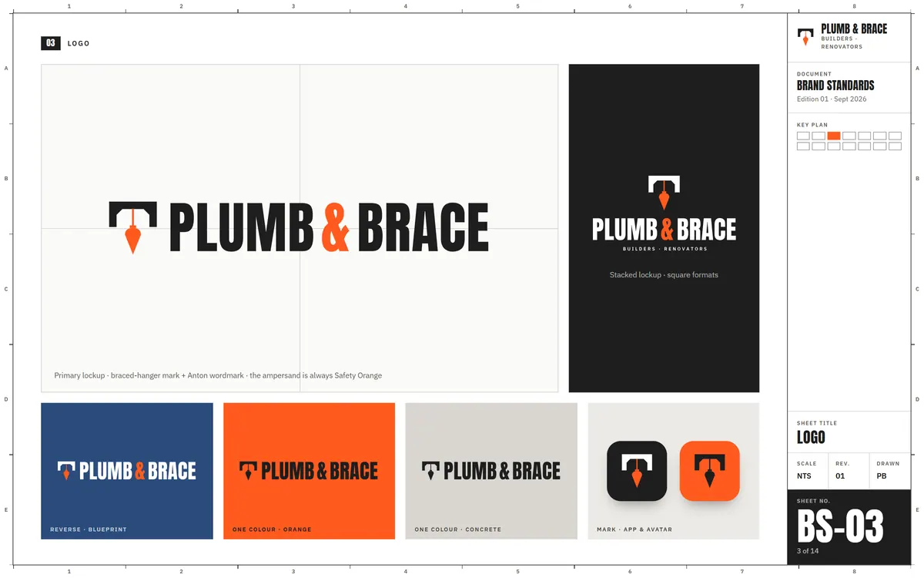
Task: Click the 'SCALE' field label
Action: (x=807, y=464)
